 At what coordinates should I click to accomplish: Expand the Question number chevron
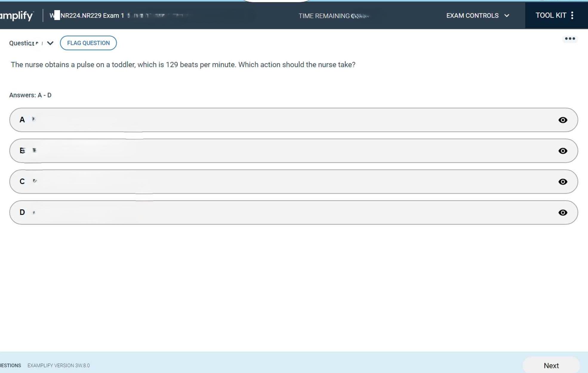pyautogui.click(x=50, y=43)
